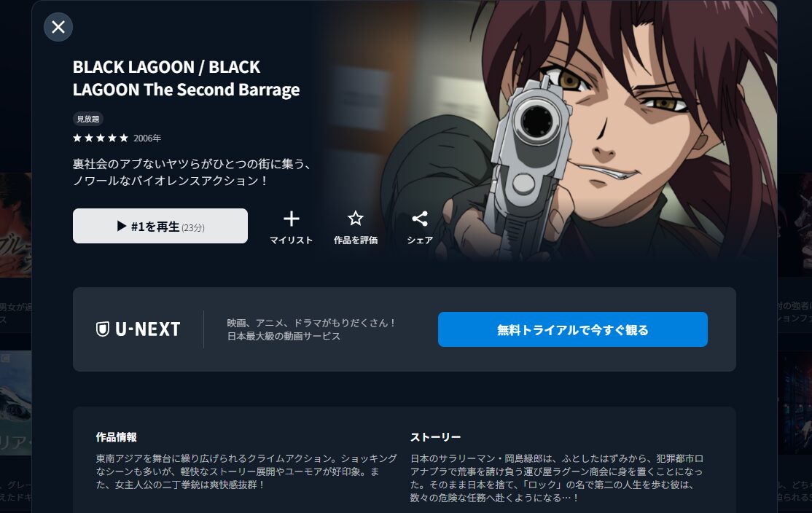Click the U-NEXT logo
Screen dimensions: 812x513
pyautogui.click(x=138, y=329)
